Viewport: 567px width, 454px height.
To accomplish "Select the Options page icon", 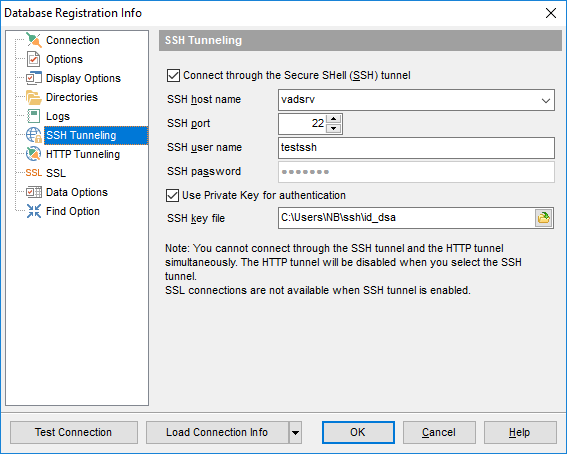I will click(x=34, y=59).
